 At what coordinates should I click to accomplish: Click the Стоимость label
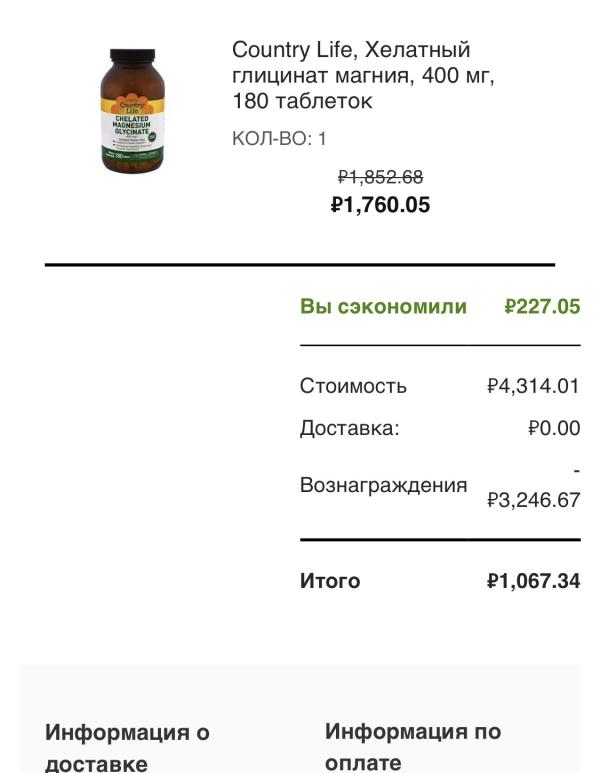pos(353,386)
